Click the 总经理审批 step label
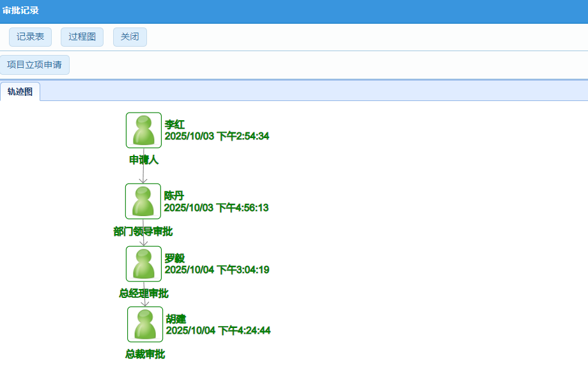Image resolution: width=588 pixels, height=367 pixels. tap(144, 293)
